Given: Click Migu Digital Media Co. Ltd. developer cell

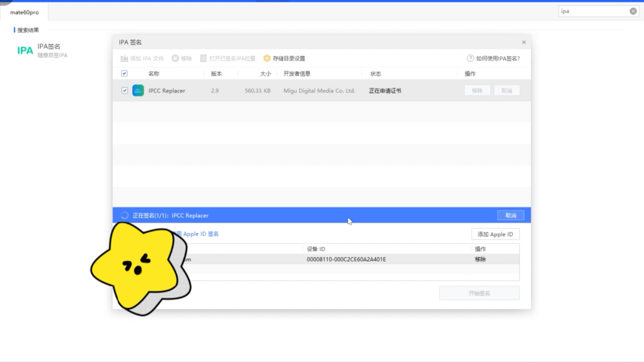Looking at the screenshot, I should [319, 91].
